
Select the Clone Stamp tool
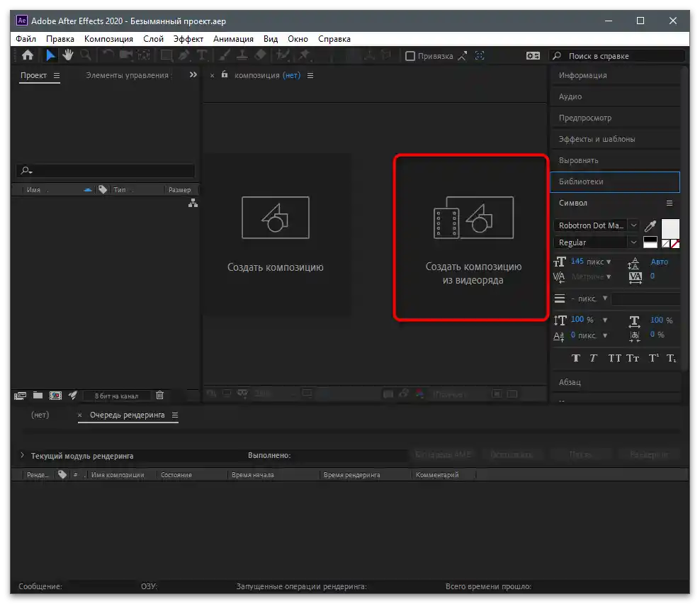242,55
